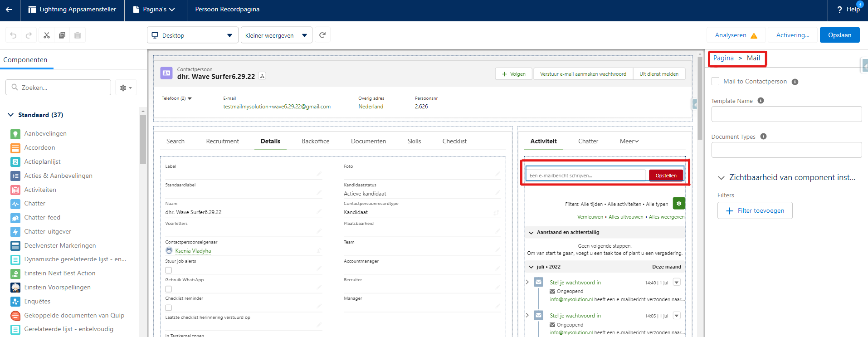
Task: Click the component list scrollbar
Action: coord(143,138)
